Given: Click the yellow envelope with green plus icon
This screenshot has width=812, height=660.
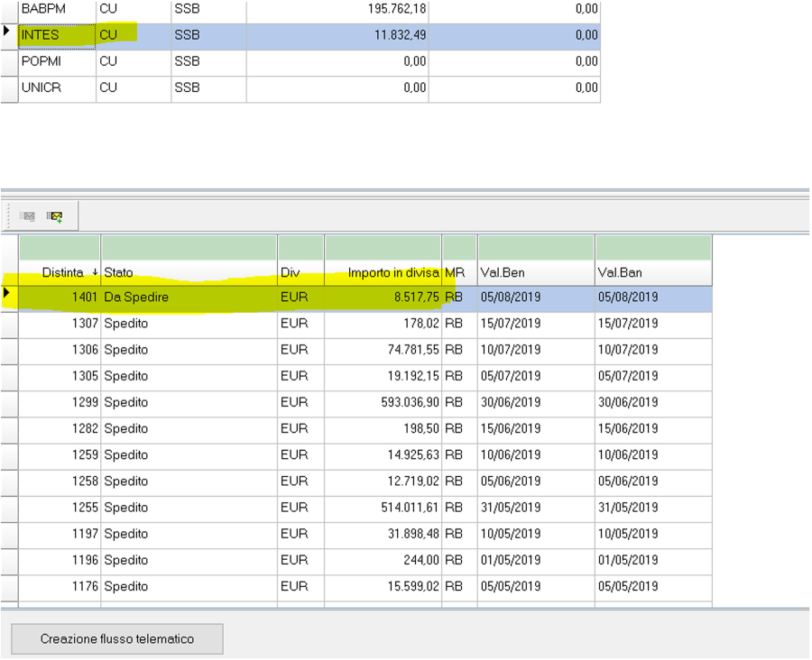Looking at the screenshot, I should click(x=55, y=216).
